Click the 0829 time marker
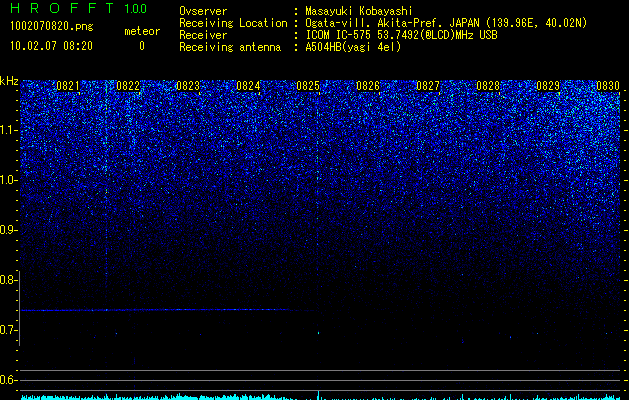This screenshot has height=400, width=629. pyautogui.click(x=548, y=86)
